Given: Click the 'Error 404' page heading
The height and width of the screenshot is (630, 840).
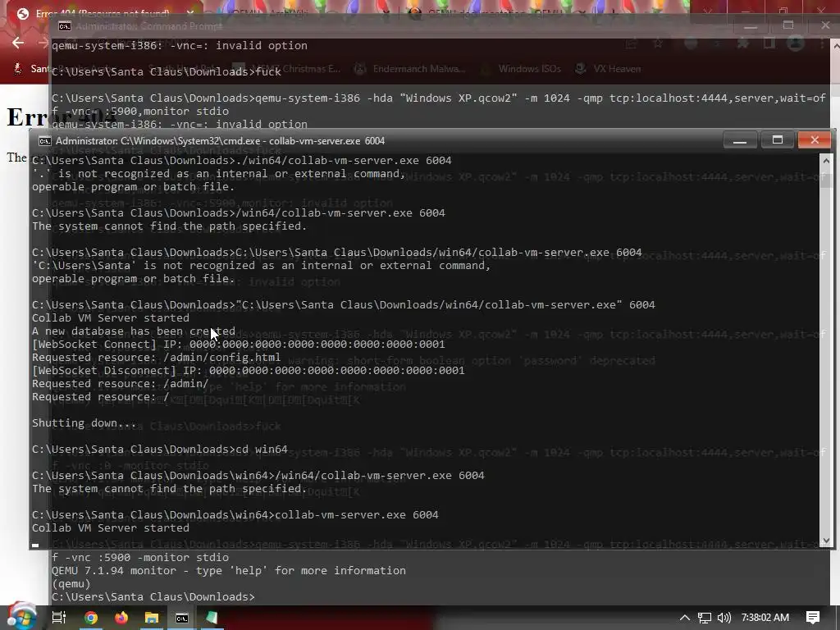Looking at the screenshot, I should tap(62, 116).
